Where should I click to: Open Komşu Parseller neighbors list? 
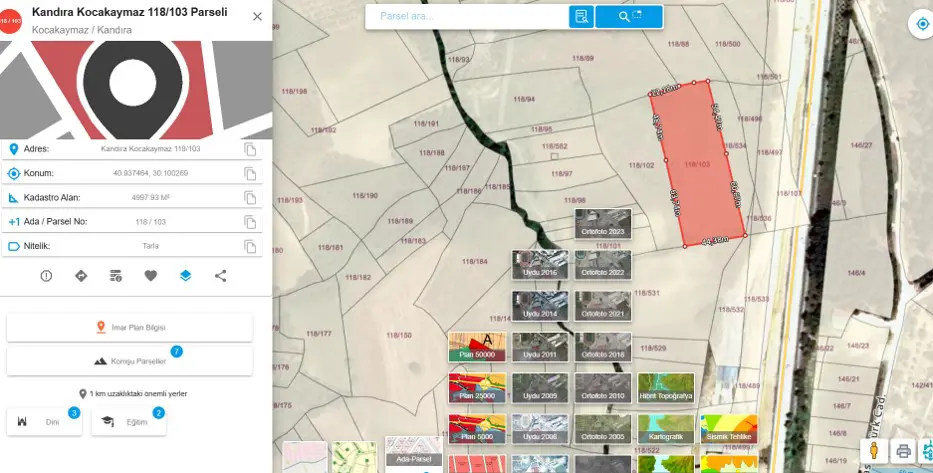(130, 361)
